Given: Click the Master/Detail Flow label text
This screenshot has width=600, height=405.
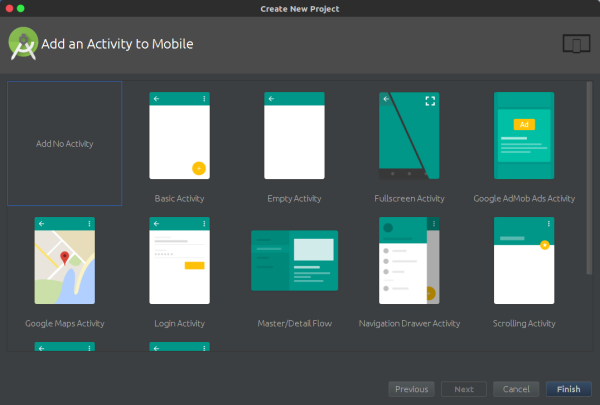Looking at the screenshot, I should click(x=294, y=324).
